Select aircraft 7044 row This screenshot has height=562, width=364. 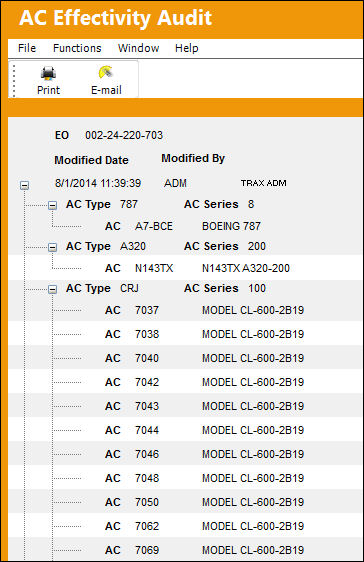click(x=186, y=430)
